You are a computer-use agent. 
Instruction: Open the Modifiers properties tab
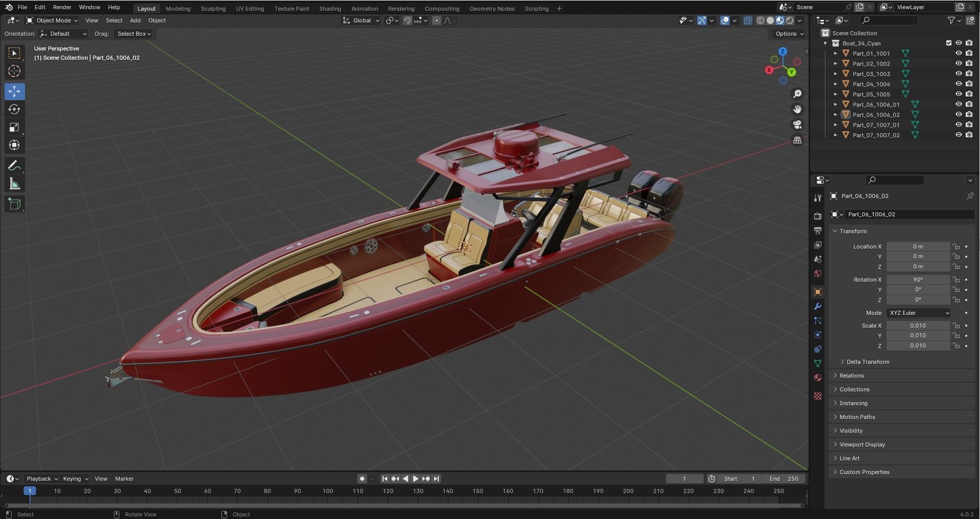pos(818,306)
